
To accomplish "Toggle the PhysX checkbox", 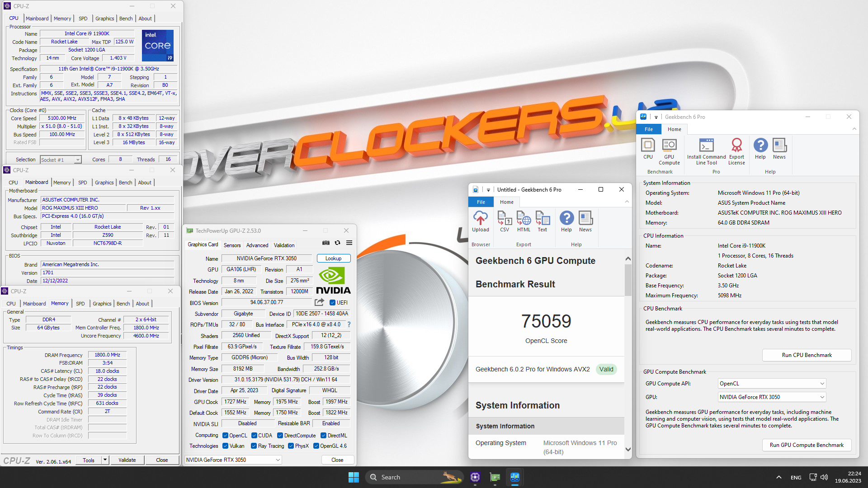I will 291,446.
